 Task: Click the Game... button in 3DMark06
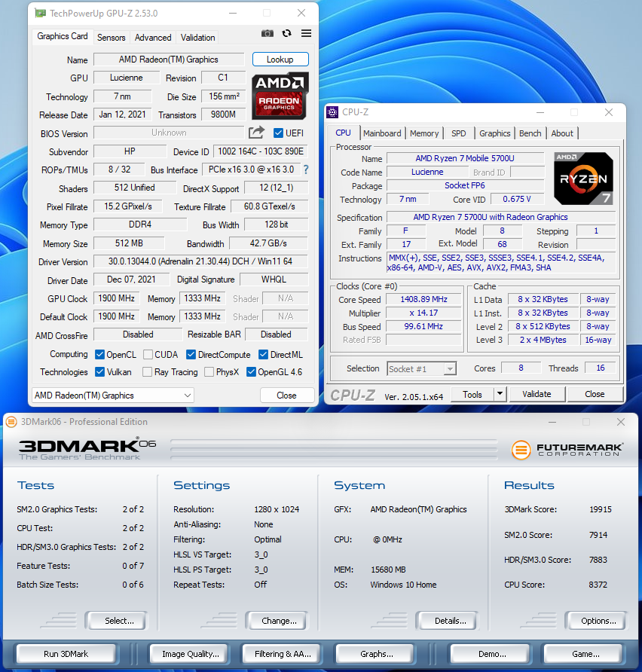click(583, 654)
